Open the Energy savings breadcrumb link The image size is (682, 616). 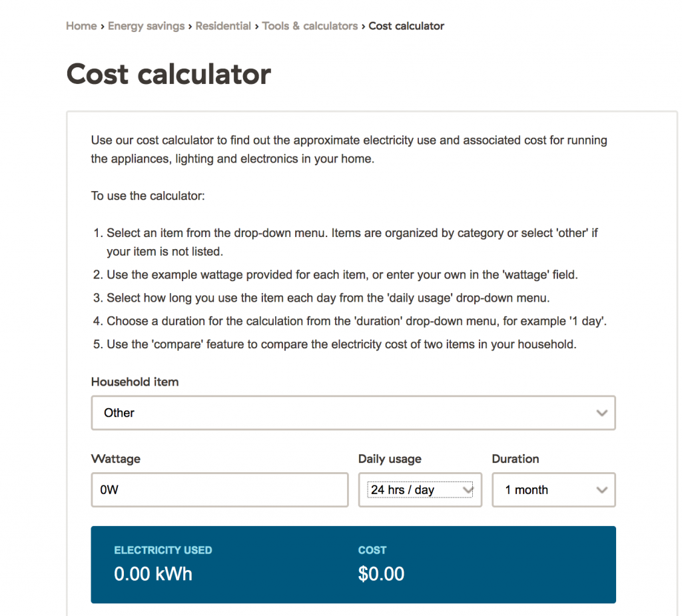coord(146,26)
